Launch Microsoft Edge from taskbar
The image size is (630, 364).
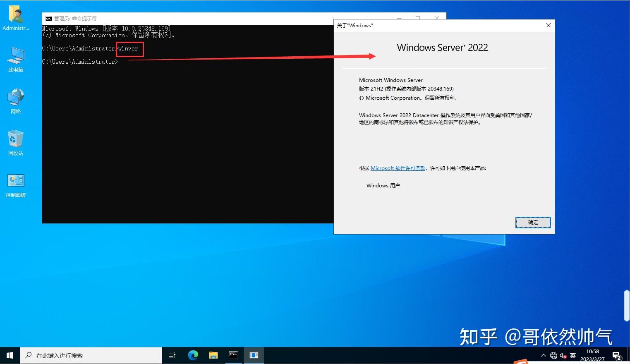(x=193, y=355)
